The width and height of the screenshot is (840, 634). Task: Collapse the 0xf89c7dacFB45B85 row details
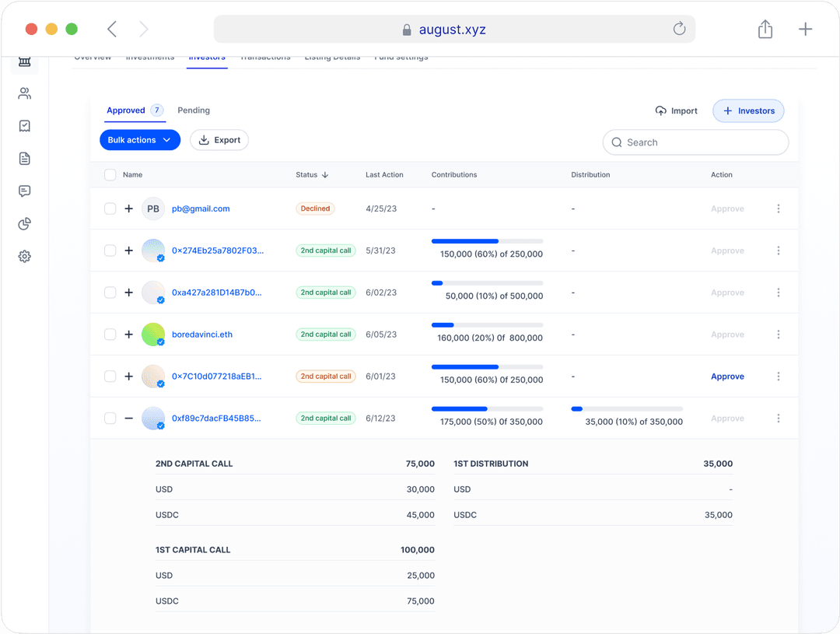128,418
